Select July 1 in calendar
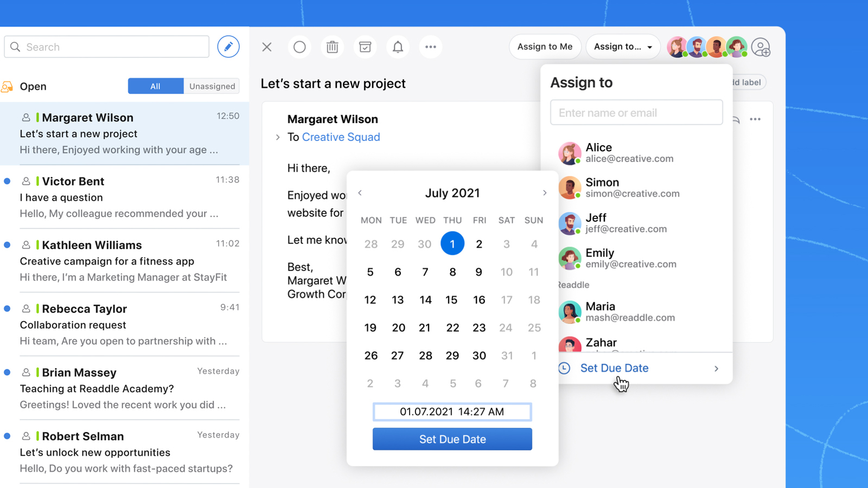 click(x=452, y=243)
